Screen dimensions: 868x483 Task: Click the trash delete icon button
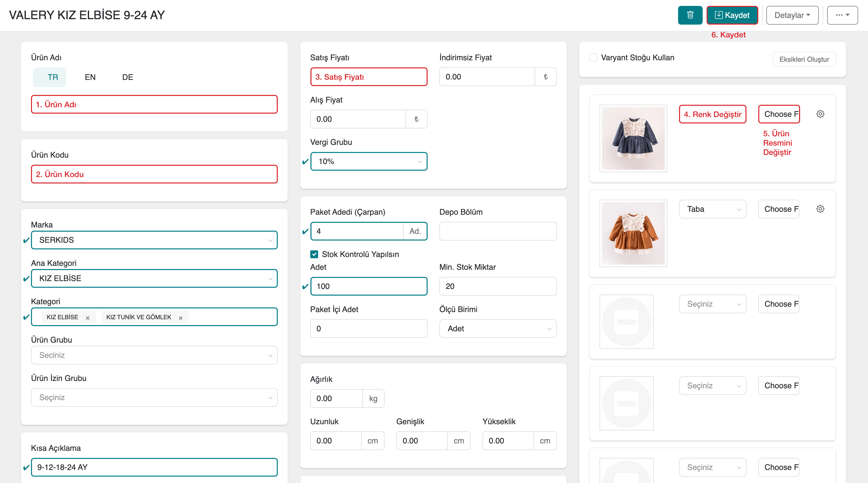coord(690,15)
